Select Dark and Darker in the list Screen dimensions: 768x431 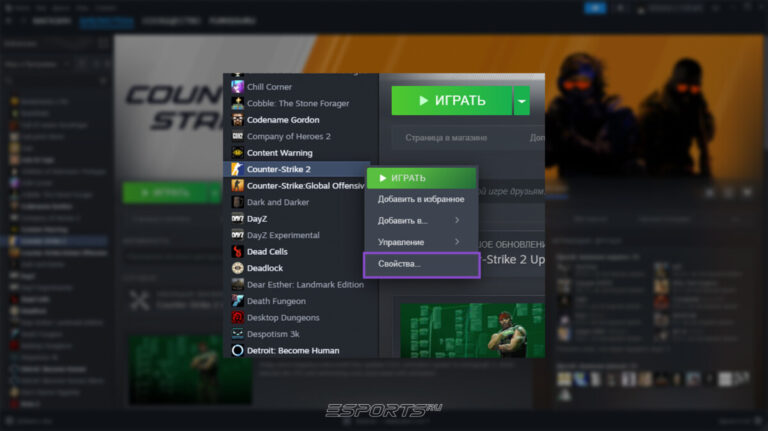pyautogui.click(x=278, y=202)
